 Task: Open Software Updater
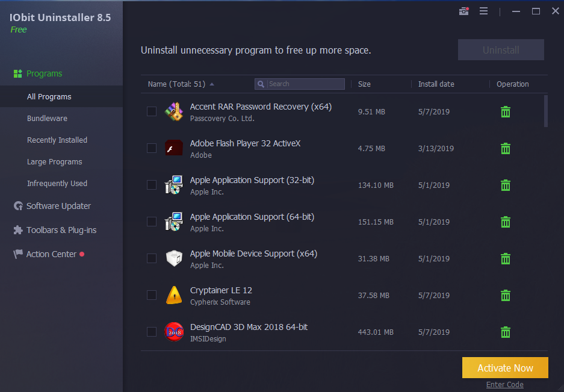(58, 206)
